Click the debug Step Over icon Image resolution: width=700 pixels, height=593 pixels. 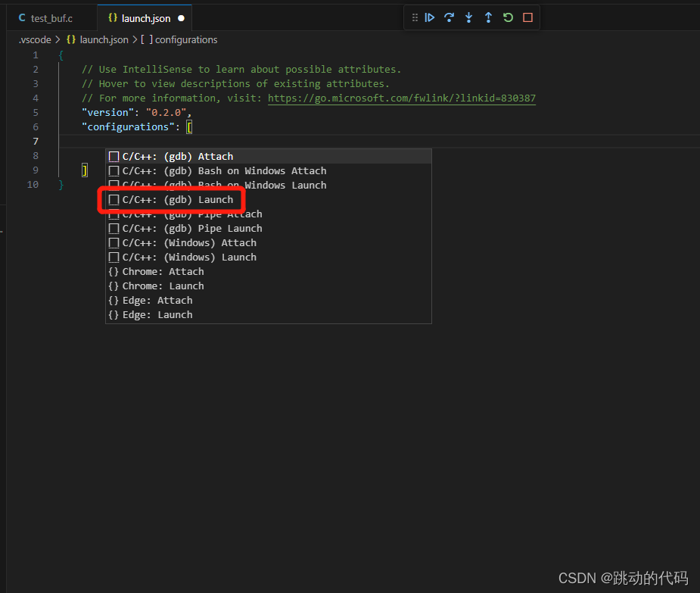pos(449,17)
